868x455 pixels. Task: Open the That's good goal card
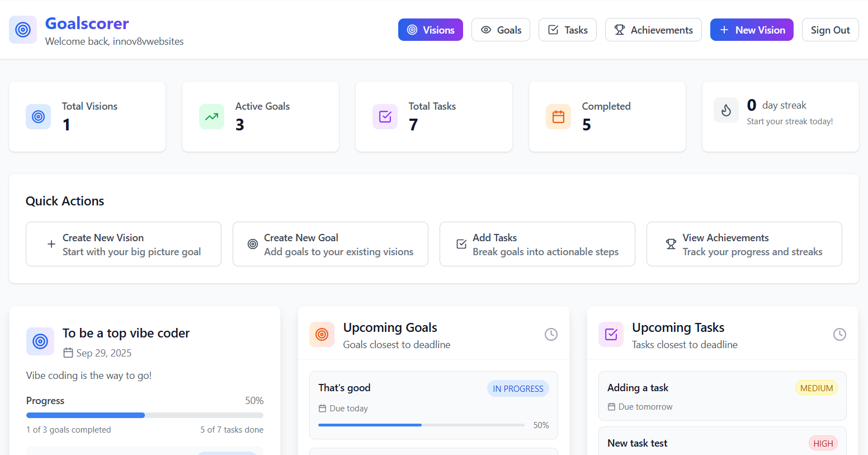433,405
